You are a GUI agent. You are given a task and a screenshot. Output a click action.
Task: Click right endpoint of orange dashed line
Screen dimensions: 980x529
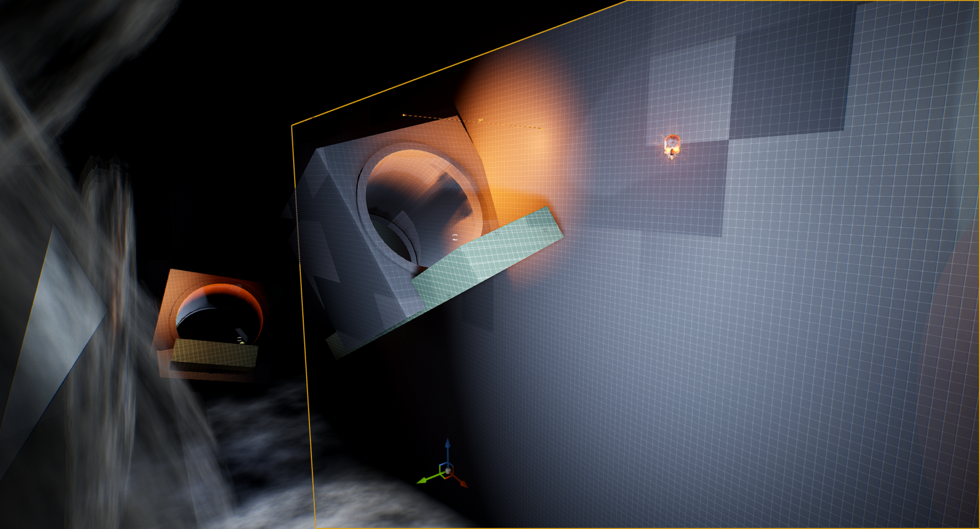542,129
